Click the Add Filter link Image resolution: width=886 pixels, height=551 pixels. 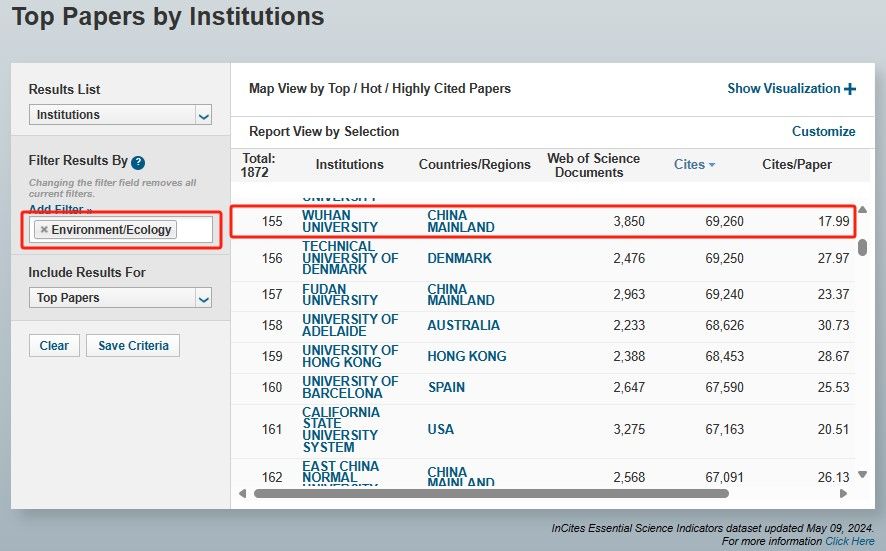coord(60,209)
